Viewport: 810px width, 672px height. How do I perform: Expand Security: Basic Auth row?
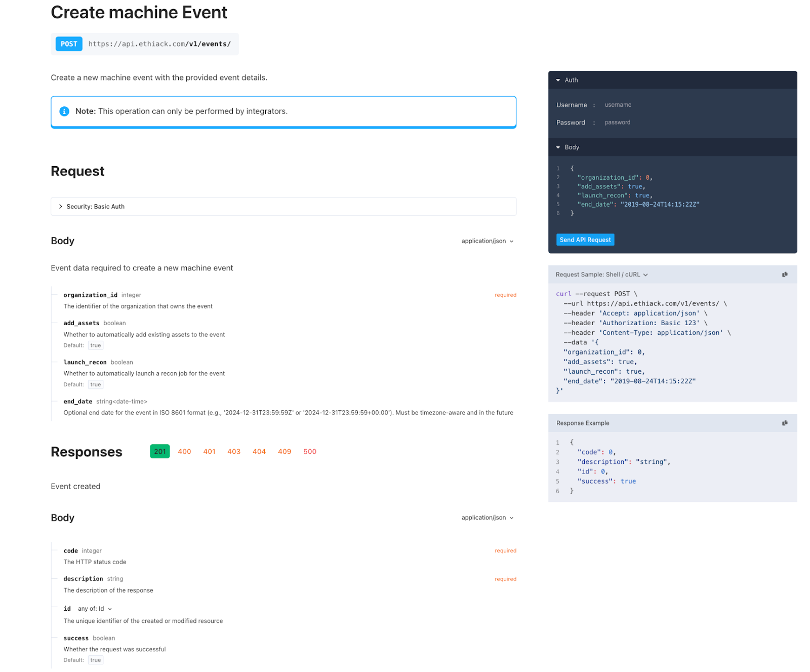coord(283,207)
